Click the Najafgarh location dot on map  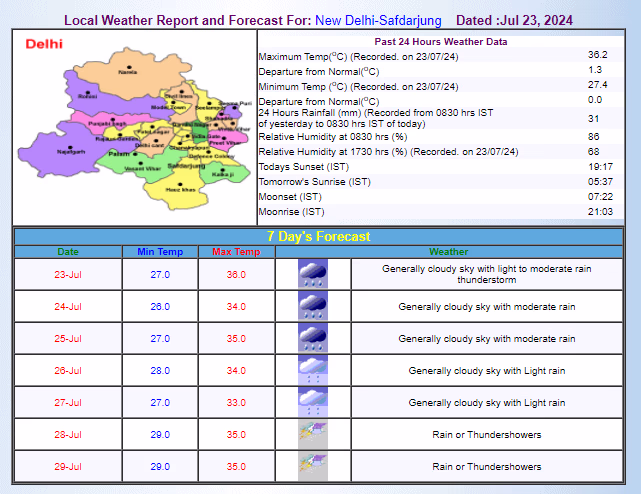pos(70,146)
